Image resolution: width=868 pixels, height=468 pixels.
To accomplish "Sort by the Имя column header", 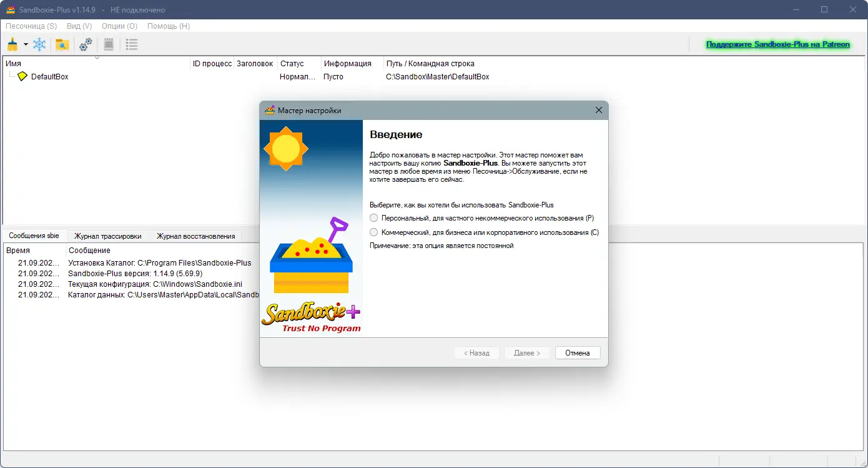I will 96,64.
